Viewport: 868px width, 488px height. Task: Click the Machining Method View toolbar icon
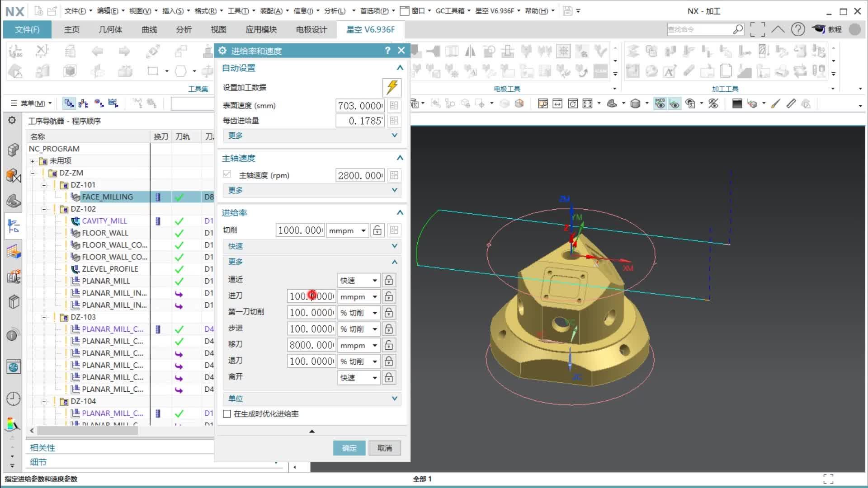point(113,103)
